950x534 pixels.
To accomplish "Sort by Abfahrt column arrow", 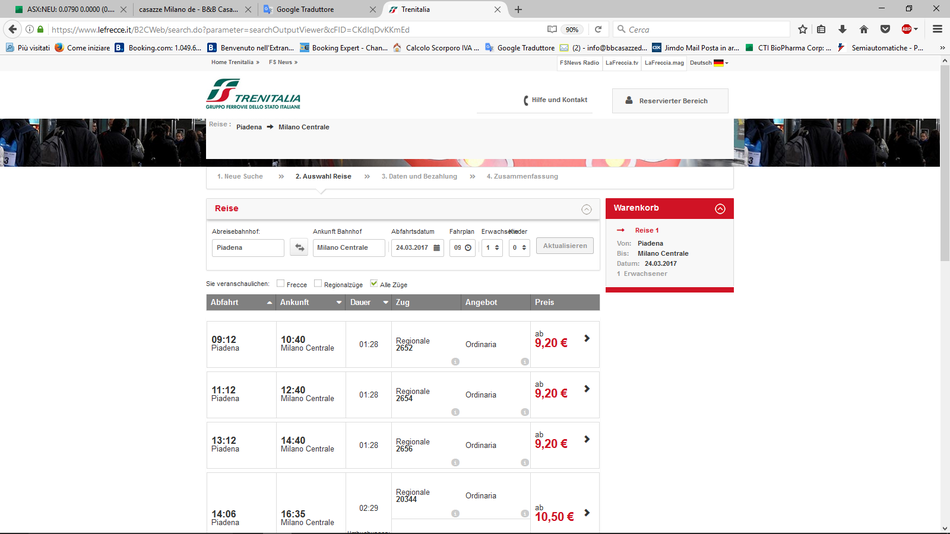I will click(x=270, y=302).
